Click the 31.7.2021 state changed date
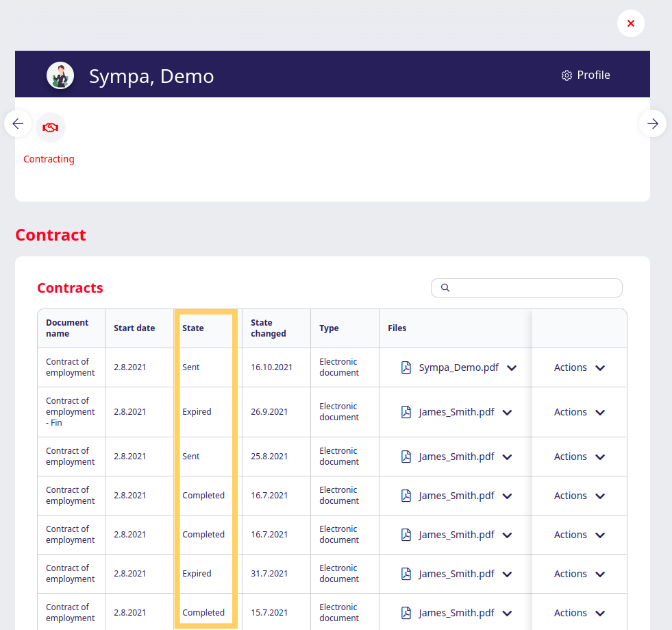 [269, 574]
